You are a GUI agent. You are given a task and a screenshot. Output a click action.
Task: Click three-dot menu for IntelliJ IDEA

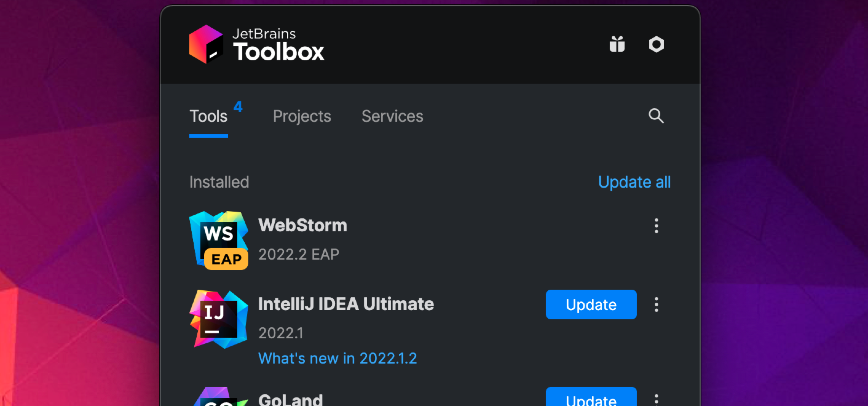point(656,304)
